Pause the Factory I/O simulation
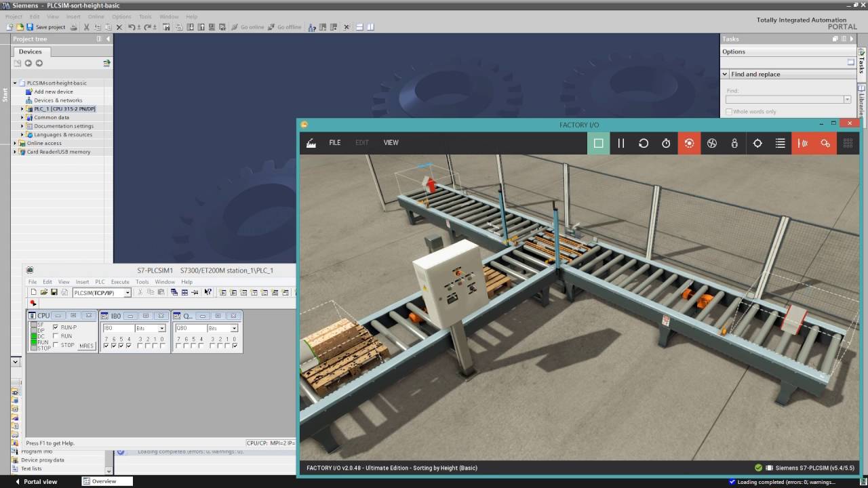868x488 pixels. 620,143
